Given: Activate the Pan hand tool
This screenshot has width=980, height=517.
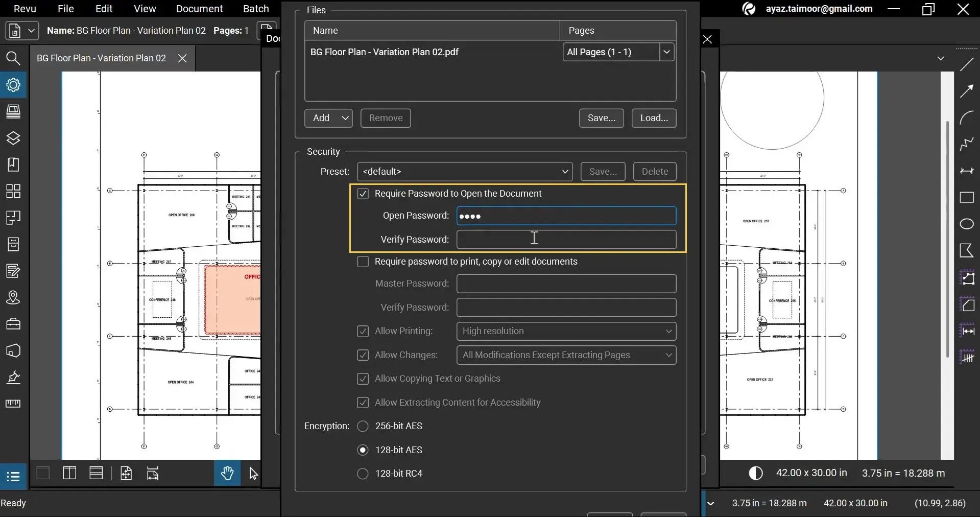Looking at the screenshot, I should click(x=227, y=474).
